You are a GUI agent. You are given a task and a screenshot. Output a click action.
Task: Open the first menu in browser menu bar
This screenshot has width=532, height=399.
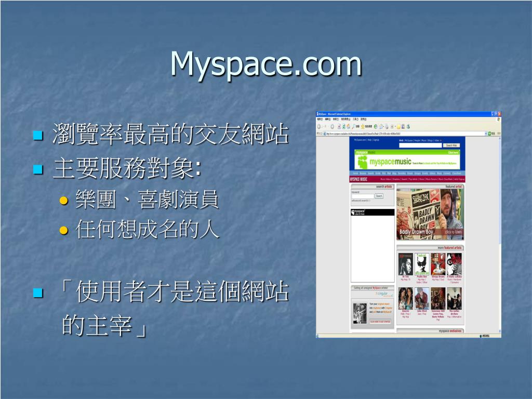point(320,119)
